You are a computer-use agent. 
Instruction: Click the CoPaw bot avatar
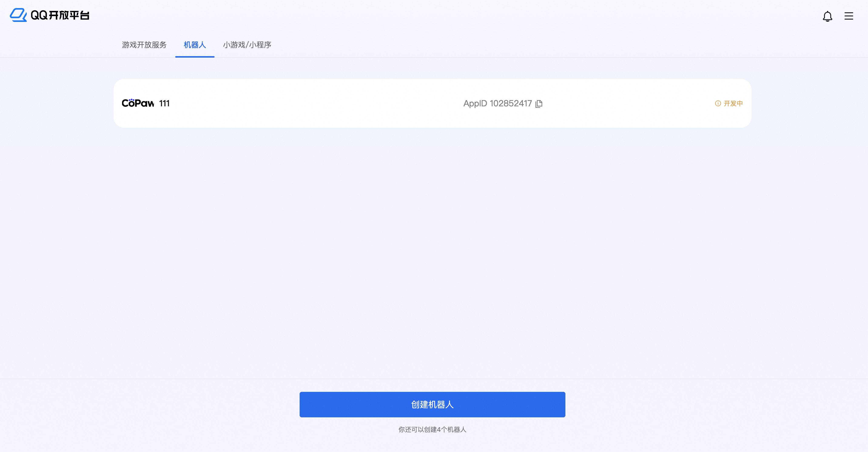138,103
